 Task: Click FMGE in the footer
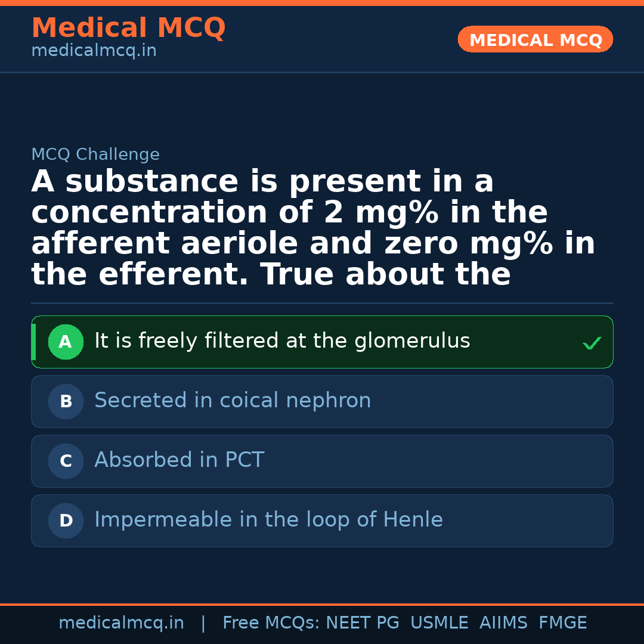pyautogui.click(x=563, y=623)
